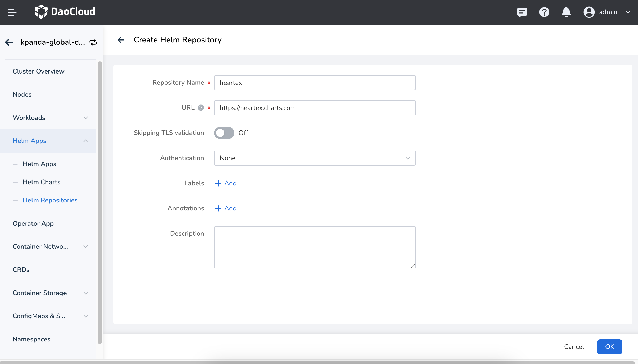Open Cluster Overview from the sidebar
The image size is (638, 364).
39,71
